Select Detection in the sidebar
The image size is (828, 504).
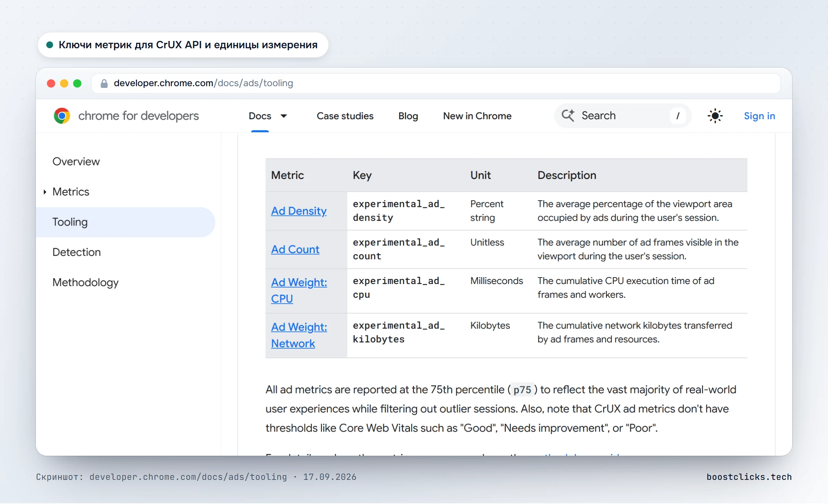77,252
